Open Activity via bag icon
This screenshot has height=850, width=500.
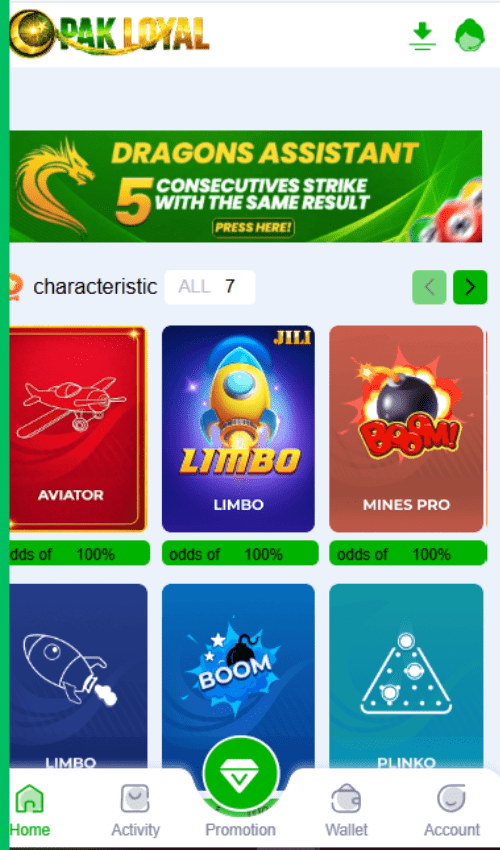(x=135, y=798)
